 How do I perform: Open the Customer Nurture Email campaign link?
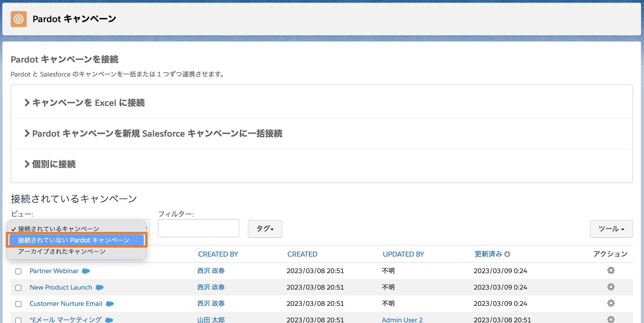pyautogui.click(x=66, y=304)
